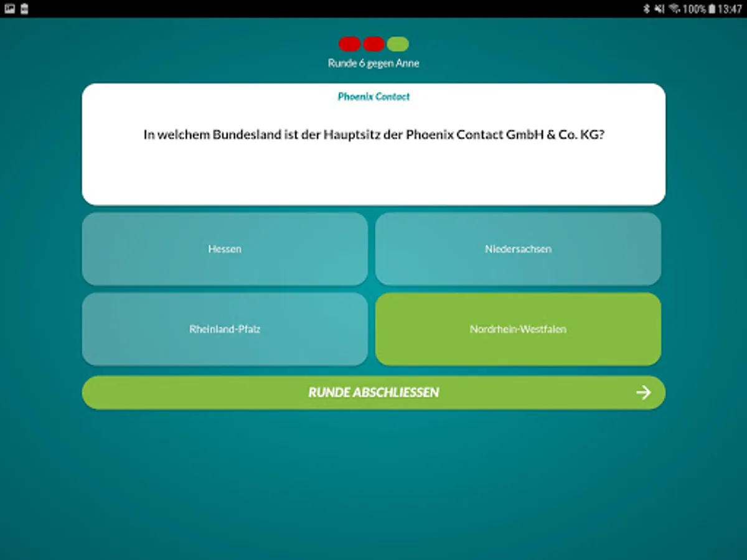Click the Phoenix Contact category label
Image resolution: width=747 pixels, height=560 pixels.
point(374,96)
